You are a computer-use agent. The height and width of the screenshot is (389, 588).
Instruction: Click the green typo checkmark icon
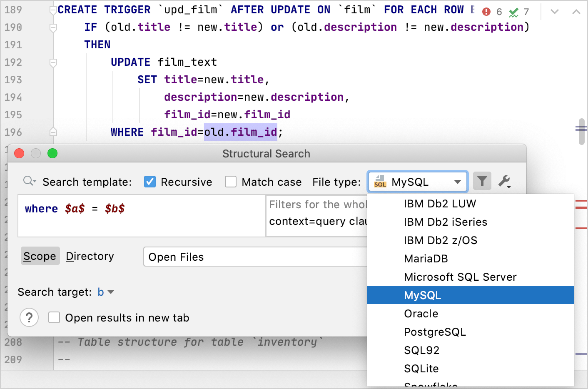click(x=514, y=12)
